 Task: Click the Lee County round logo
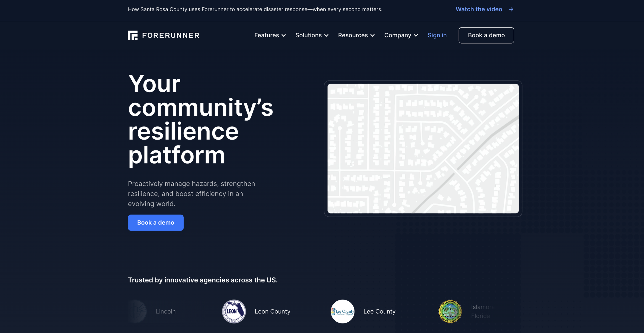[x=342, y=311]
